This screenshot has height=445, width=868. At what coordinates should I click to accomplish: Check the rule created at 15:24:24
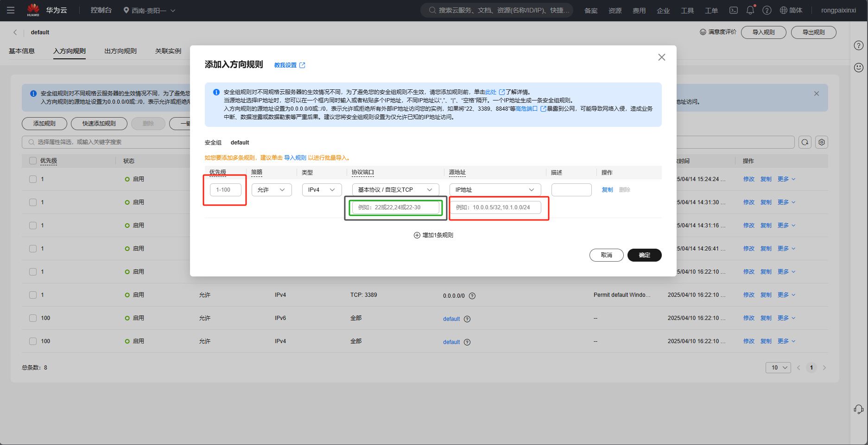tap(33, 179)
